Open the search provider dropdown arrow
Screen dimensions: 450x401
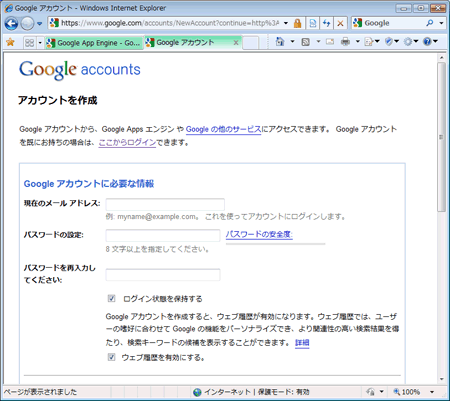(441, 23)
